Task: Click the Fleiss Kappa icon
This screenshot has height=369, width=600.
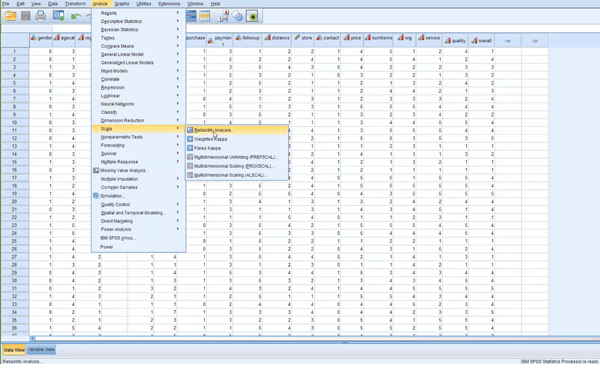Action: pyautogui.click(x=190, y=148)
